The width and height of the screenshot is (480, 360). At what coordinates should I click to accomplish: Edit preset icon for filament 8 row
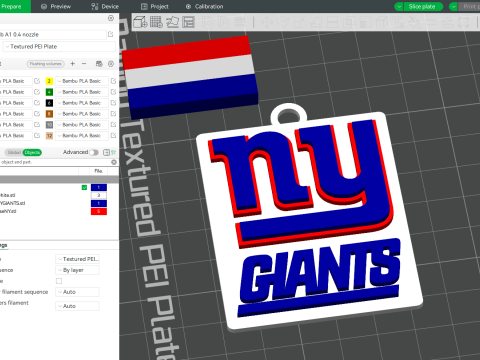pos(113,114)
